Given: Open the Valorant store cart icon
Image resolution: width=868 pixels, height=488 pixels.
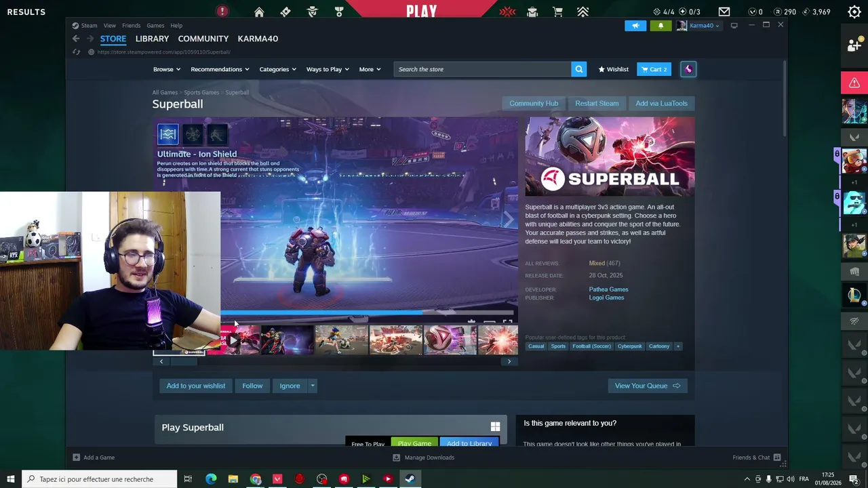Looking at the screenshot, I should tap(557, 12).
